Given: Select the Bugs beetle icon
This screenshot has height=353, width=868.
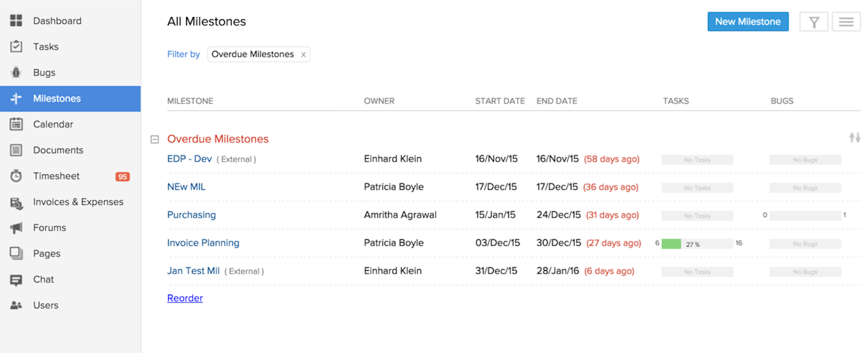Looking at the screenshot, I should 16,72.
